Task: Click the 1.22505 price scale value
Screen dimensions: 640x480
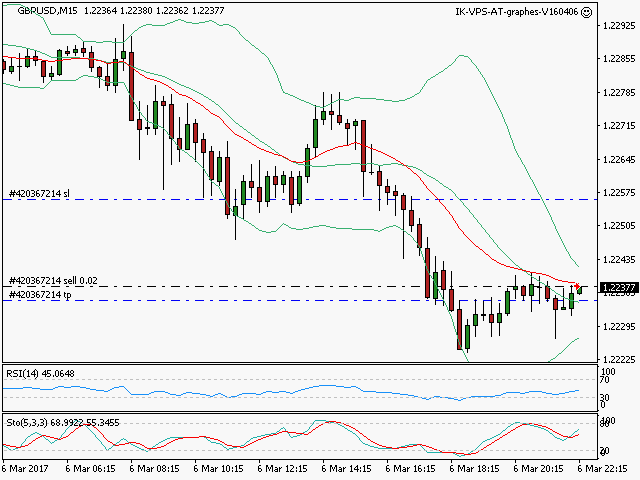Action: [619, 226]
